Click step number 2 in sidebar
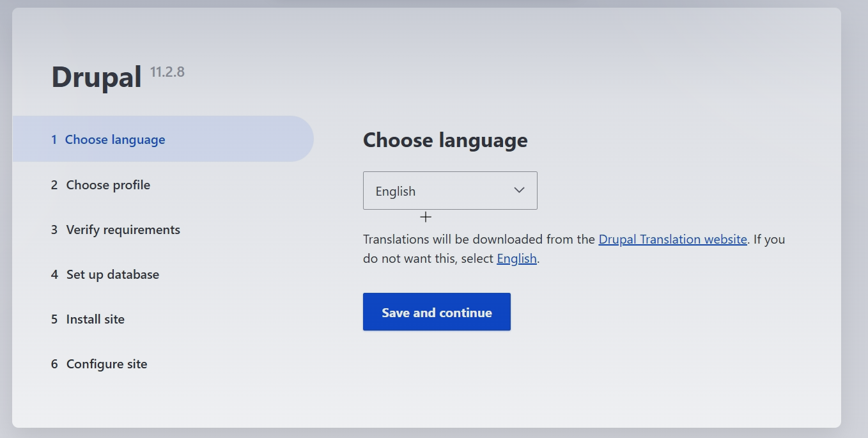Viewport: 868px width, 438px height. point(54,185)
